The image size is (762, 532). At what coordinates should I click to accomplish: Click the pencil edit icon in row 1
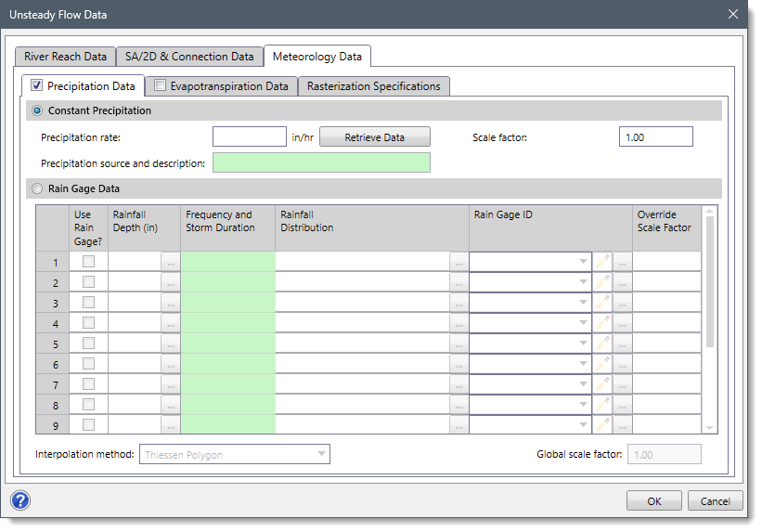click(x=602, y=262)
